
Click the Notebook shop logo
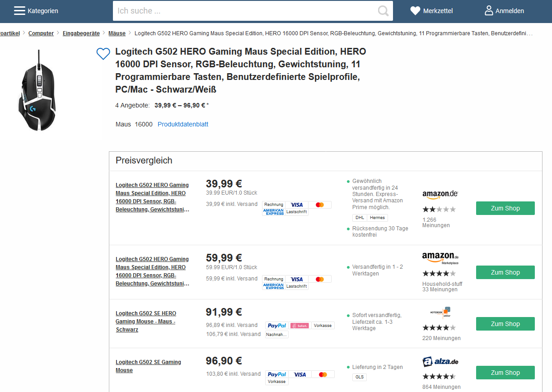point(440,313)
